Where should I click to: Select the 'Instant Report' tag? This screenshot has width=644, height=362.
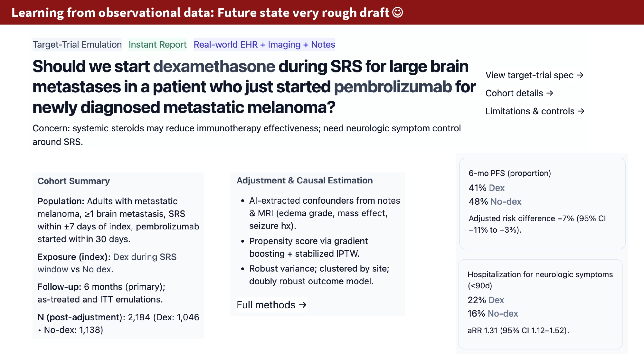click(x=157, y=44)
